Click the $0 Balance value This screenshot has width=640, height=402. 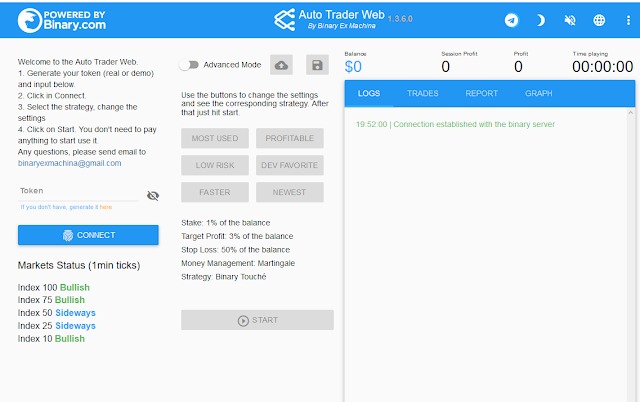point(353,67)
